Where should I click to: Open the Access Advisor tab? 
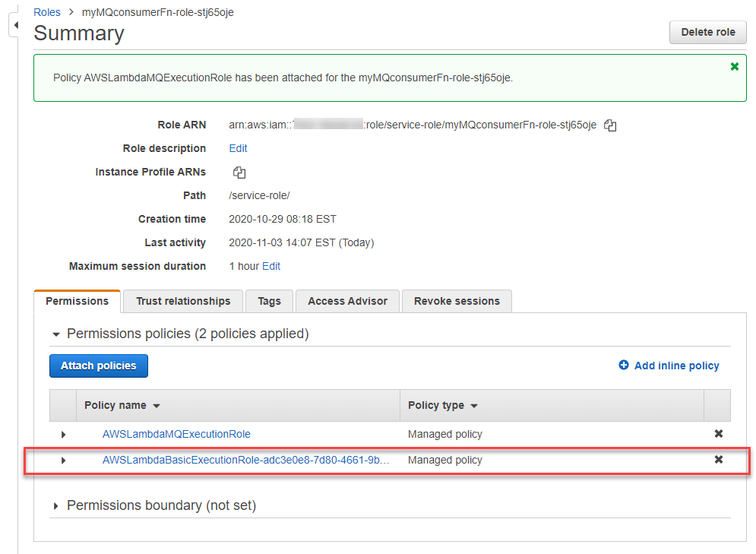click(x=348, y=302)
